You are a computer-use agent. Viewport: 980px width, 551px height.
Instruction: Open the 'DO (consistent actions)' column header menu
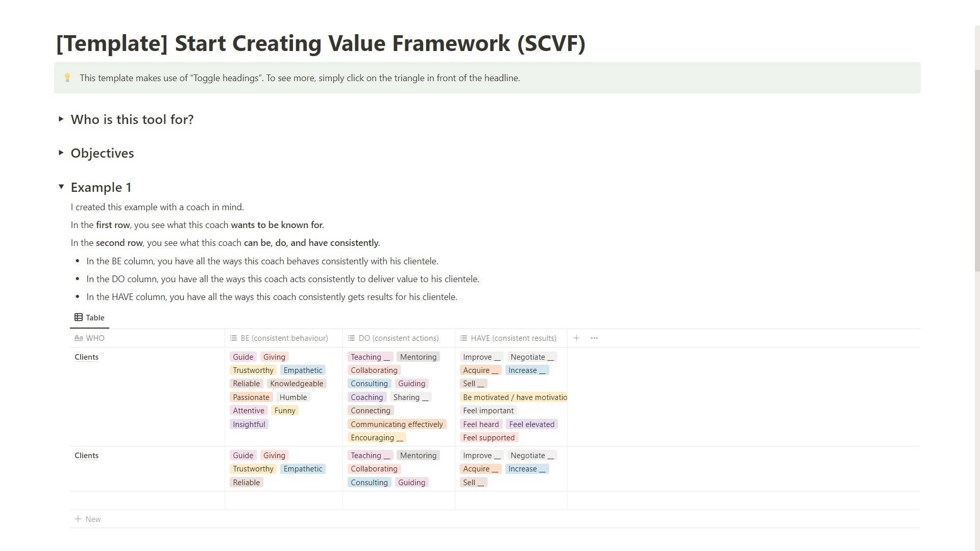click(398, 338)
